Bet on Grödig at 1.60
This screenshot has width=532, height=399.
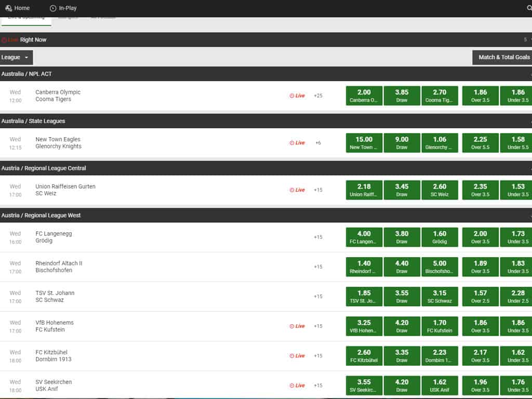click(x=440, y=237)
